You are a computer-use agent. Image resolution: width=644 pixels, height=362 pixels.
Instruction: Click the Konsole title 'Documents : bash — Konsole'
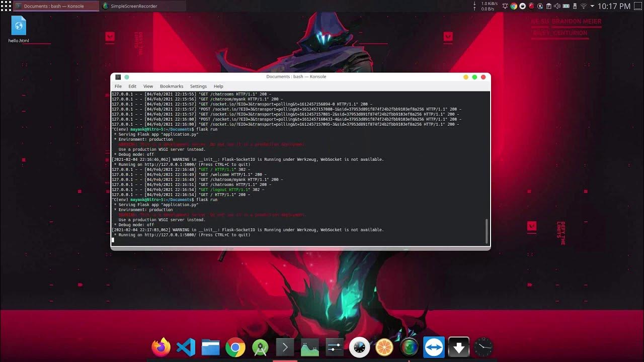[296, 77]
